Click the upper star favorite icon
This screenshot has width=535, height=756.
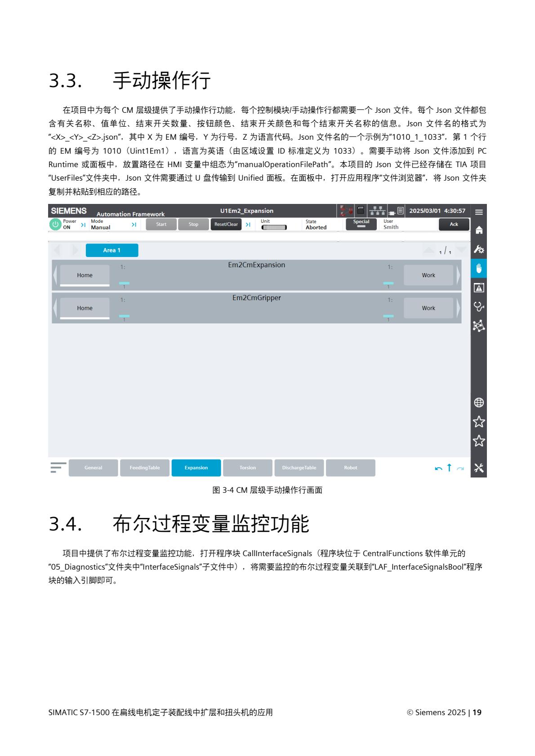[479, 422]
